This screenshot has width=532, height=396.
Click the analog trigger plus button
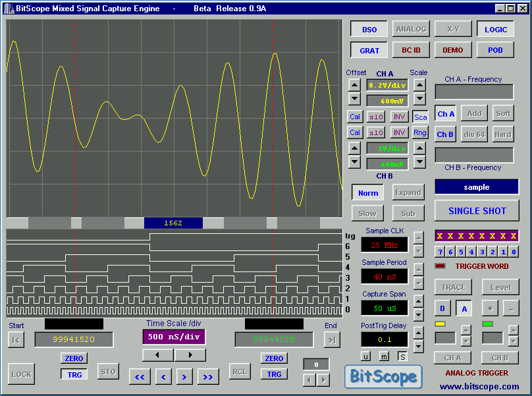(491, 308)
